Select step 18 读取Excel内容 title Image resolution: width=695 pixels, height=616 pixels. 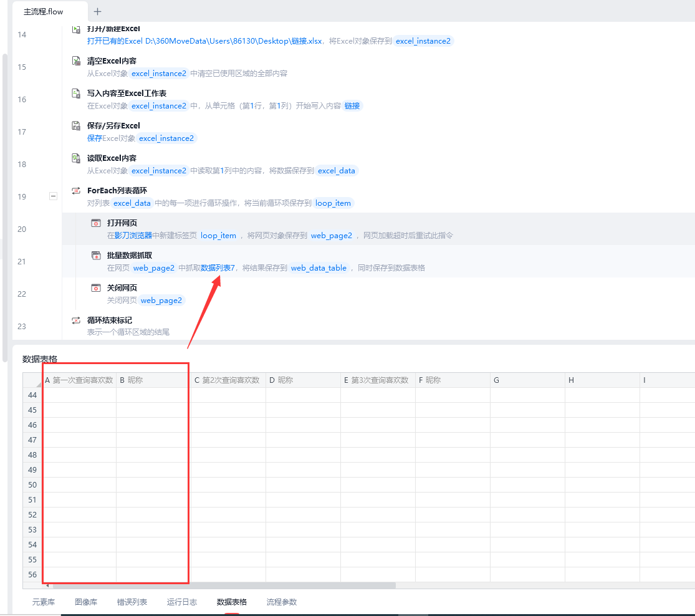[112, 158]
